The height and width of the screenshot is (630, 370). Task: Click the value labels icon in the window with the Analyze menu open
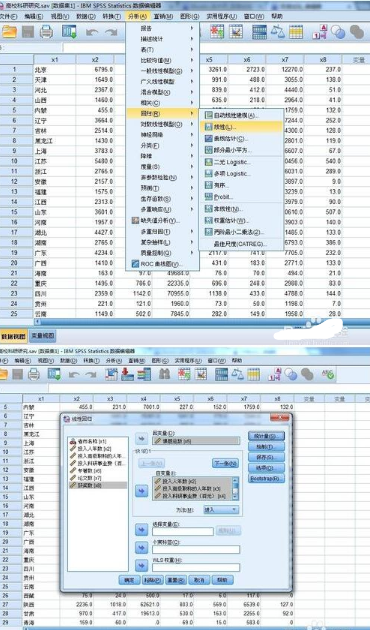click(320, 32)
